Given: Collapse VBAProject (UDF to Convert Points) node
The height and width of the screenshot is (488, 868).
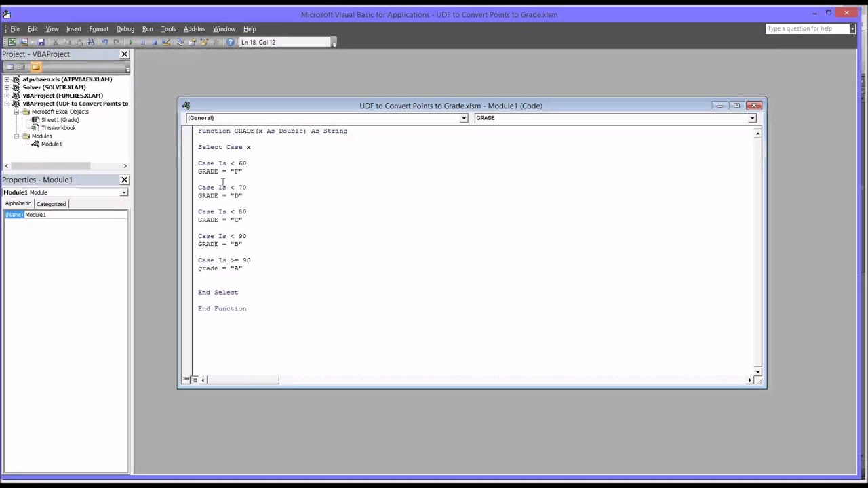Looking at the screenshot, I should point(7,104).
